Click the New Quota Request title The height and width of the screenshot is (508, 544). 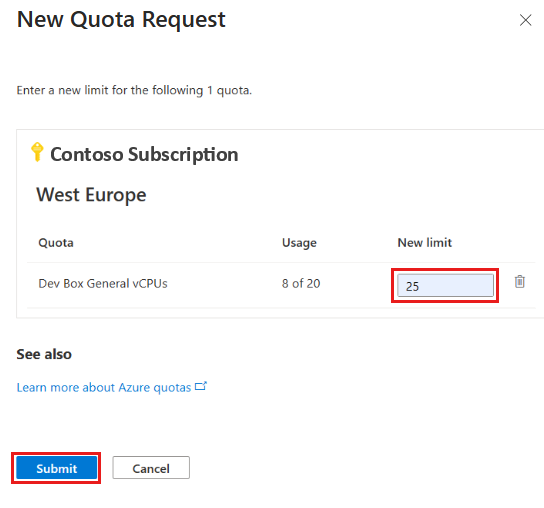[x=121, y=19]
